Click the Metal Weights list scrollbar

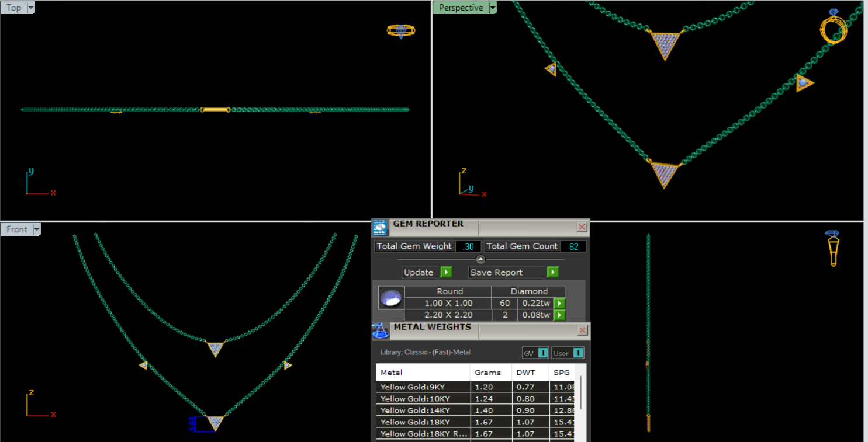(x=580, y=392)
